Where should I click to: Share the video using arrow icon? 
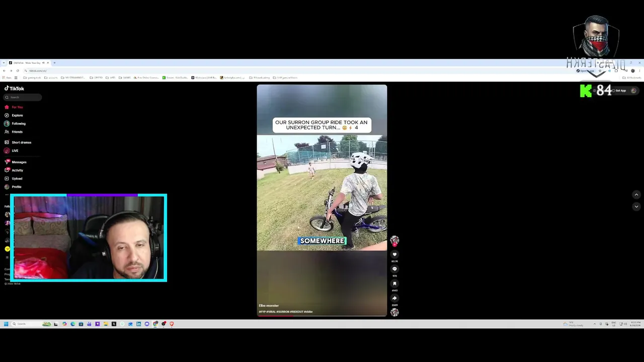coord(394,298)
